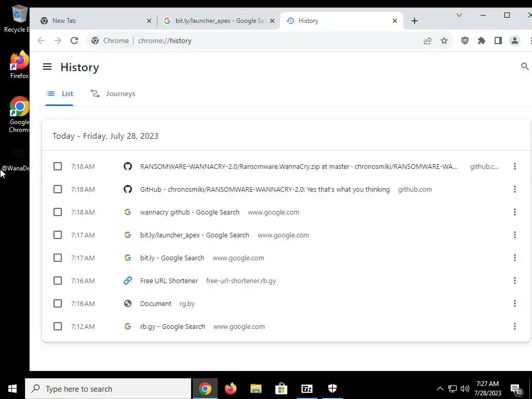Close the History tab
Viewport: 532px width, 399px height.
point(395,21)
